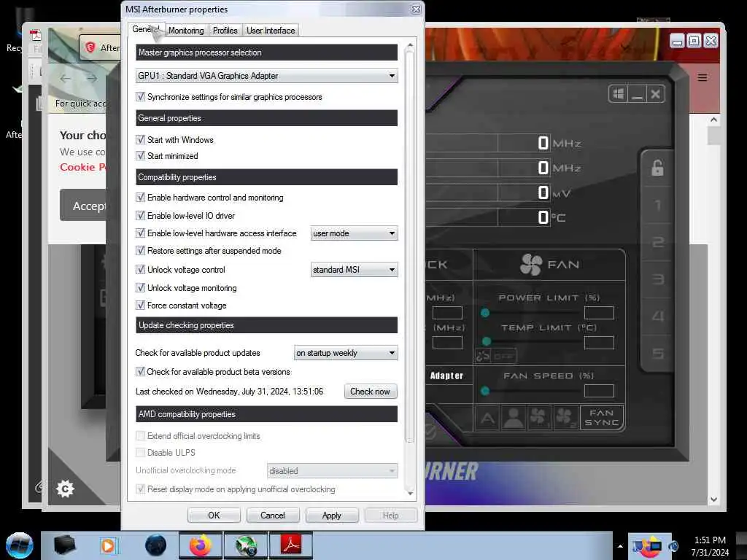
Task: Switch to Adobe Reader taskbar icon
Action: click(291, 545)
